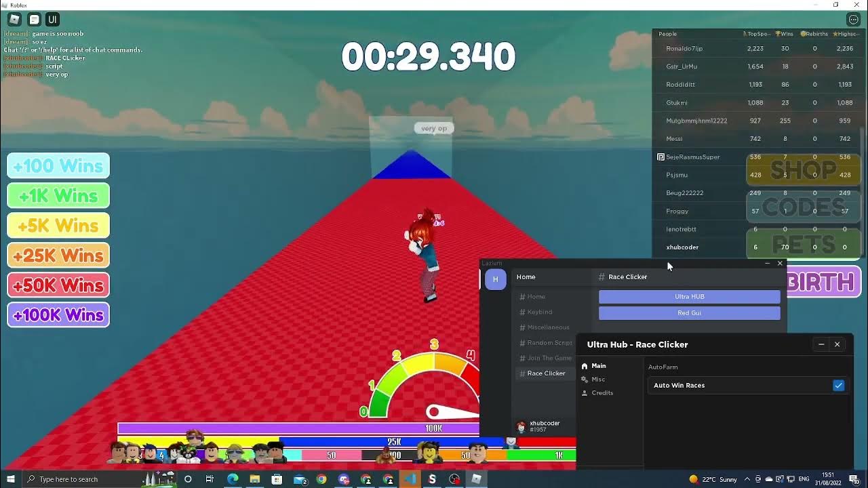Viewport: 868px width, 488px height.
Task: Open the Credits tab in Ultra Hub
Action: (x=602, y=393)
